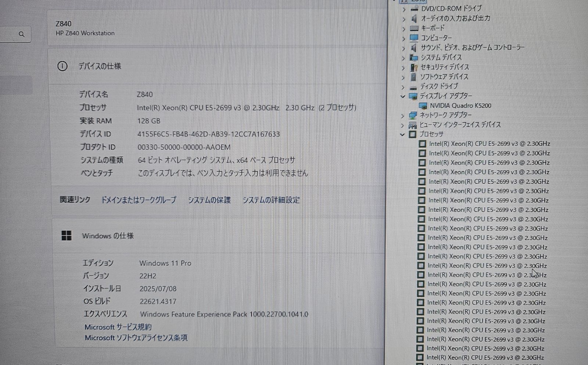Click the デバイスの仕様 section header
The height and width of the screenshot is (365, 588).
(100, 66)
